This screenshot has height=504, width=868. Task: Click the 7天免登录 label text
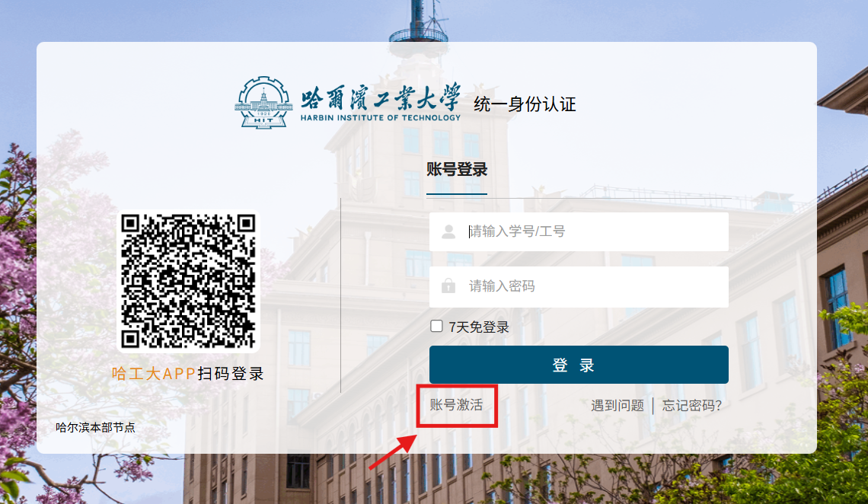(x=478, y=327)
